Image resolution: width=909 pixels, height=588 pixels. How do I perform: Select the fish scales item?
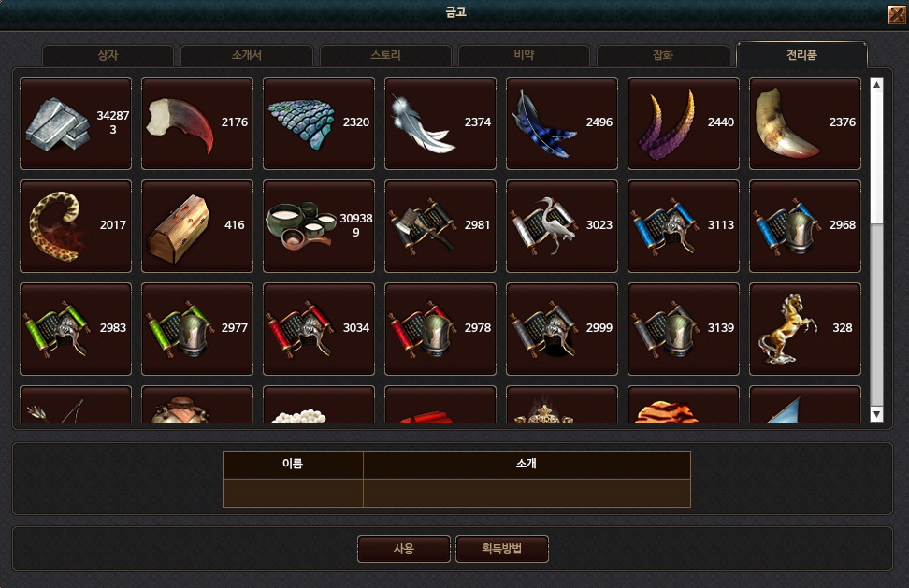pyautogui.click(x=319, y=123)
